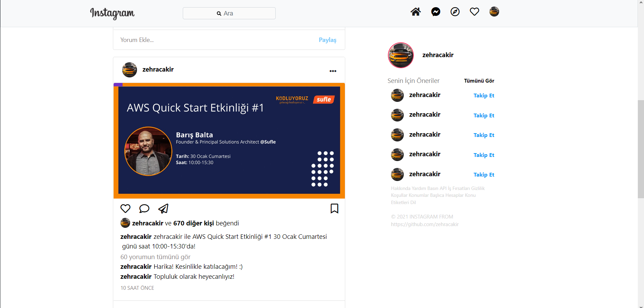The width and height of the screenshot is (644, 308).
Task: Open profile avatar in top navbar
Action: click(x=494, y=12)
